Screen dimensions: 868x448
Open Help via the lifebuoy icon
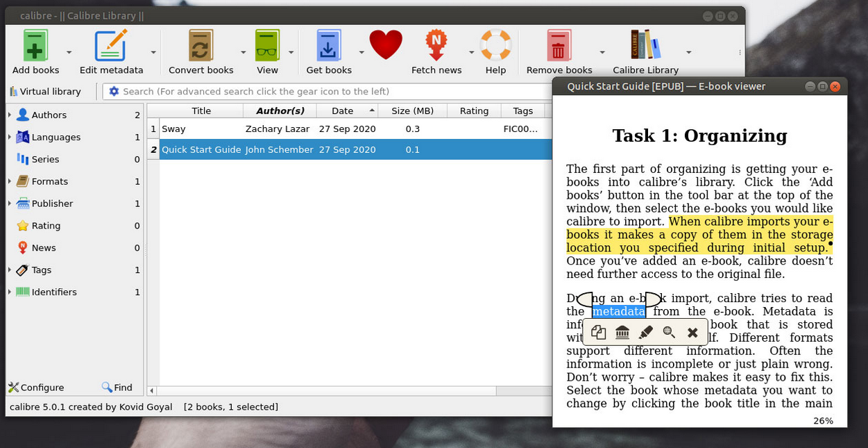coord(495,46)
